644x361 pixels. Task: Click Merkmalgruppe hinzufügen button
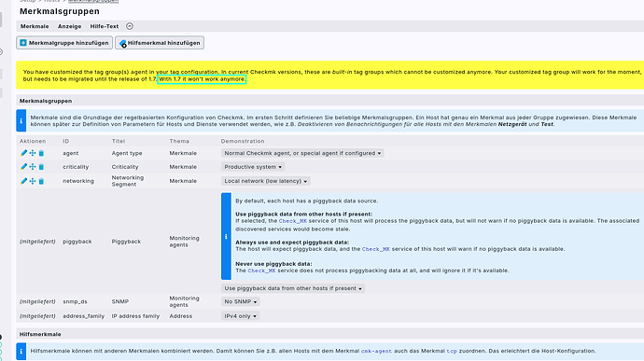pos(64,43)
